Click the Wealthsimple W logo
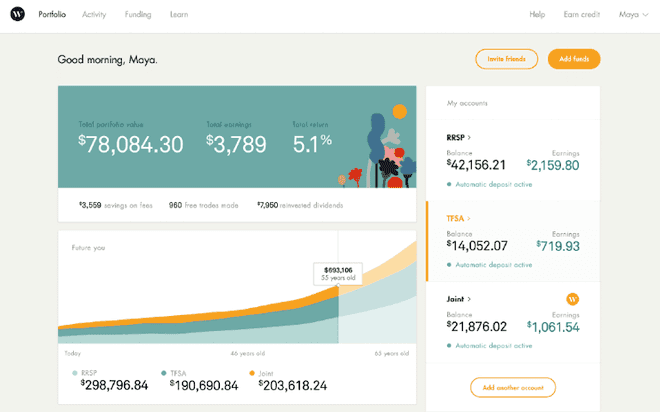This screenshot has height=412, width=660. click(17, 15)
